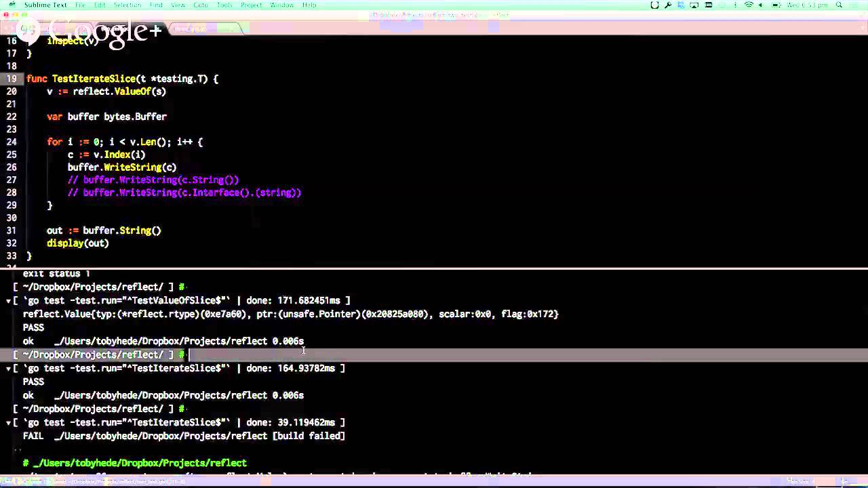Open the Window menu
This screenshot has height=488, width=868.
[281, 5]
